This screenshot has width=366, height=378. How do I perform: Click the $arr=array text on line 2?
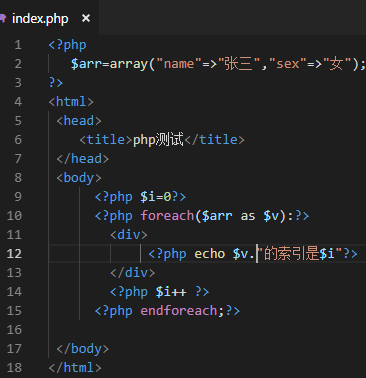click(x=109, y=64)
